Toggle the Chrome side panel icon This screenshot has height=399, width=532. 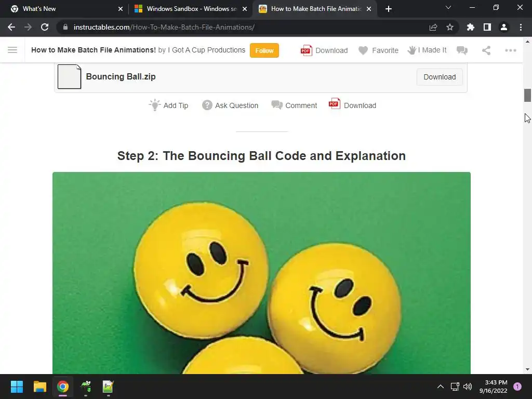pos(487,27)
